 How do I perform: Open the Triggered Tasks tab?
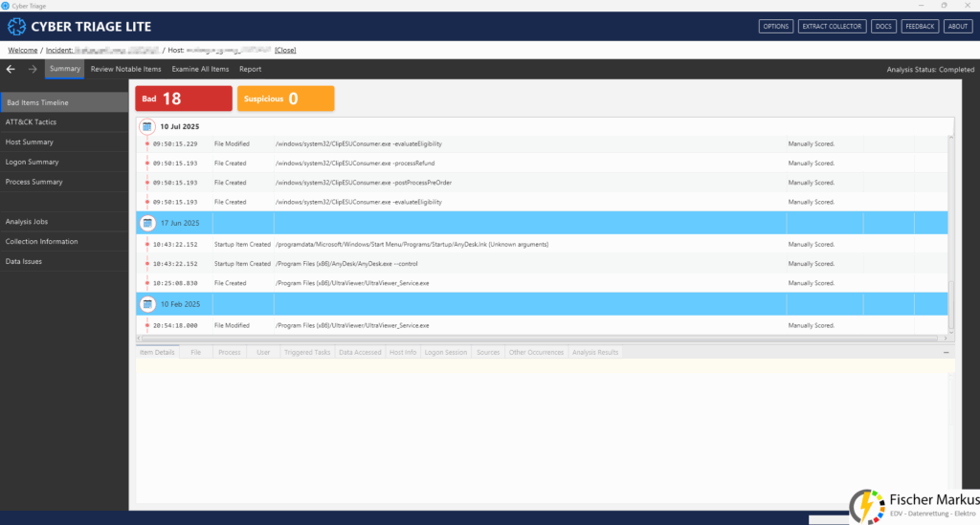[x=307, y=353]
